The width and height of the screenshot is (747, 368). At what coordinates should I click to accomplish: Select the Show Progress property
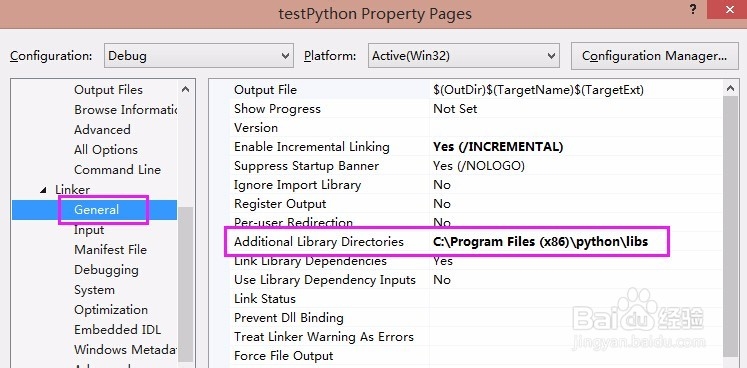point(277,109)
